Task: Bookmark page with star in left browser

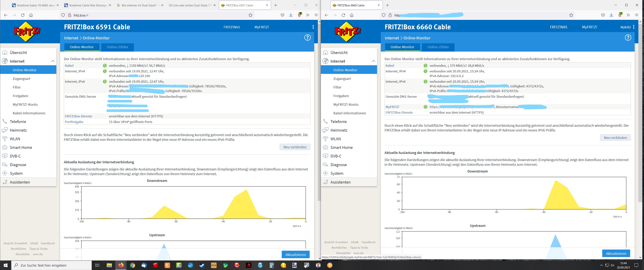Action: pos(250,15)
